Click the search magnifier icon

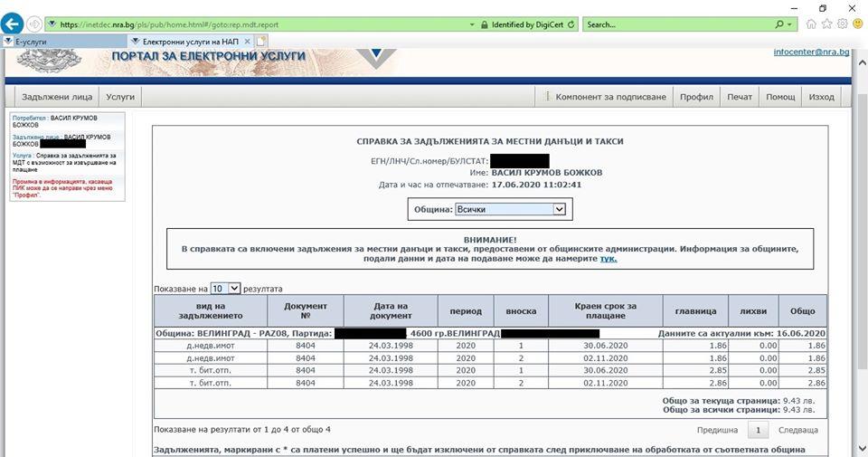(x=779, y=24)
